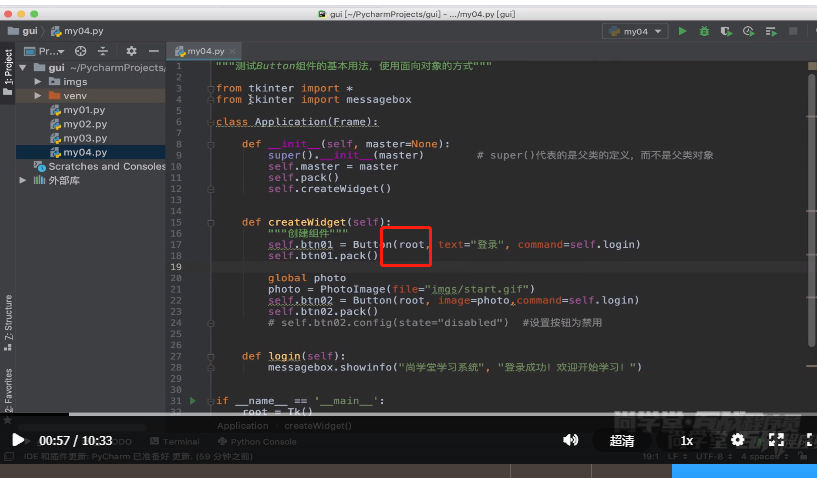Select Scratches and Consoles node
The image size is (817, 478).
pos(100,166)
